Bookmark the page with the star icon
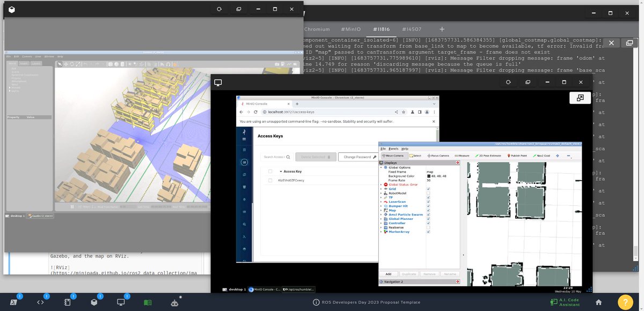 tap(404, 112)
